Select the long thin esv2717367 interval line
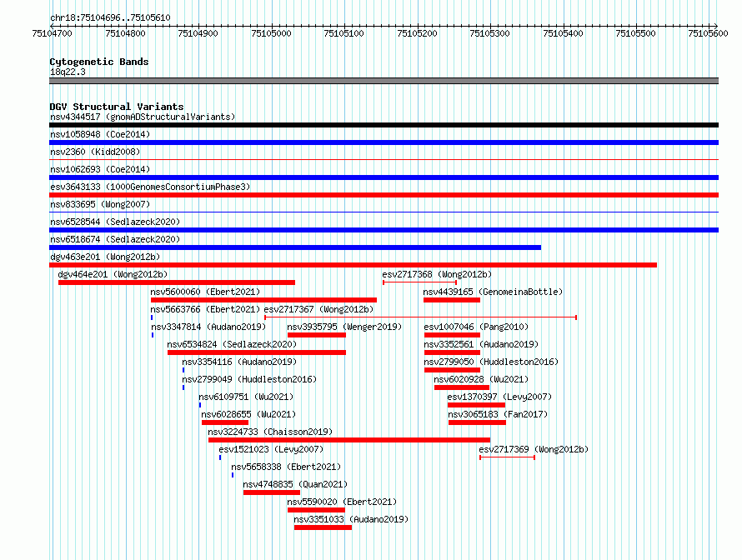 420,317
